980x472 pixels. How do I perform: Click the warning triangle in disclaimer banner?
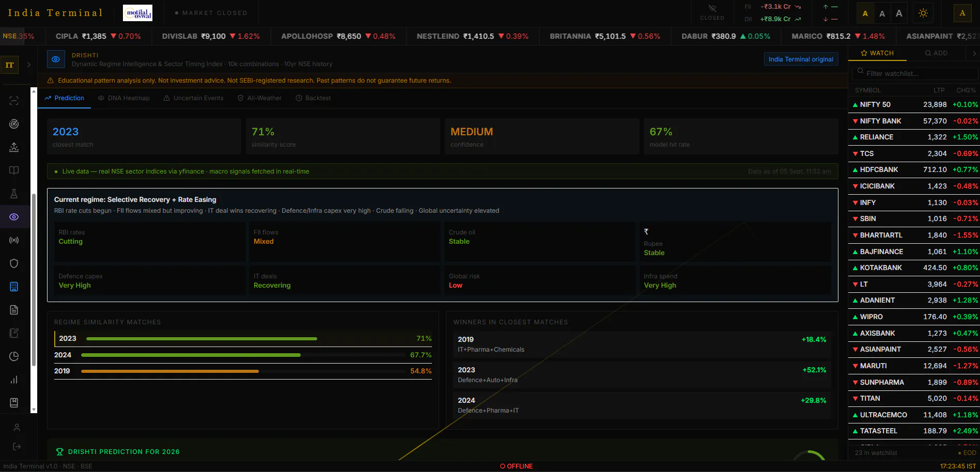point(51,81)
